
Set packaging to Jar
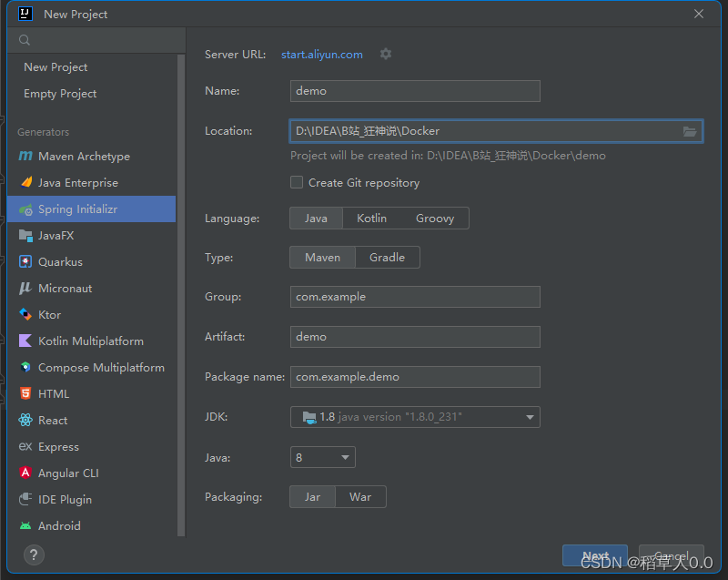click(x=312, y=497)
